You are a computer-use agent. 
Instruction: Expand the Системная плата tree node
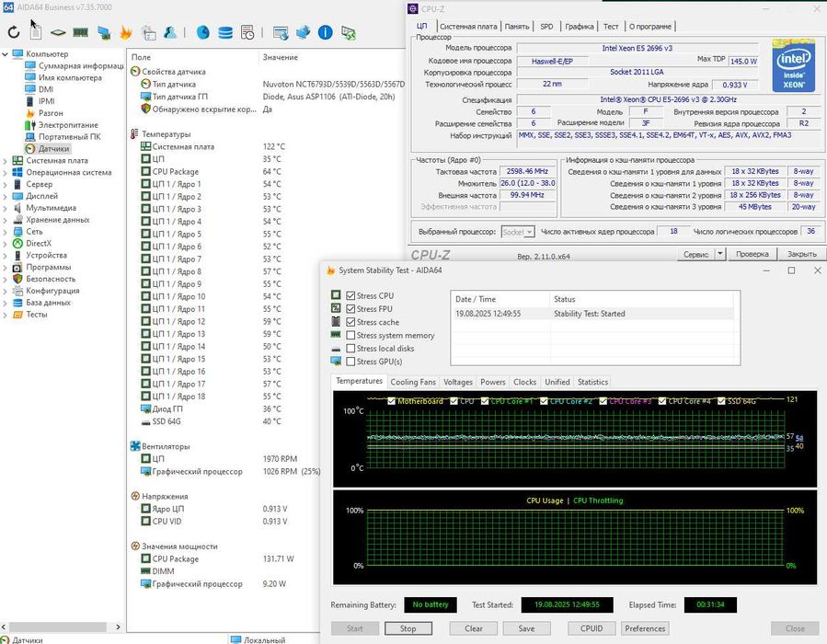6,161
